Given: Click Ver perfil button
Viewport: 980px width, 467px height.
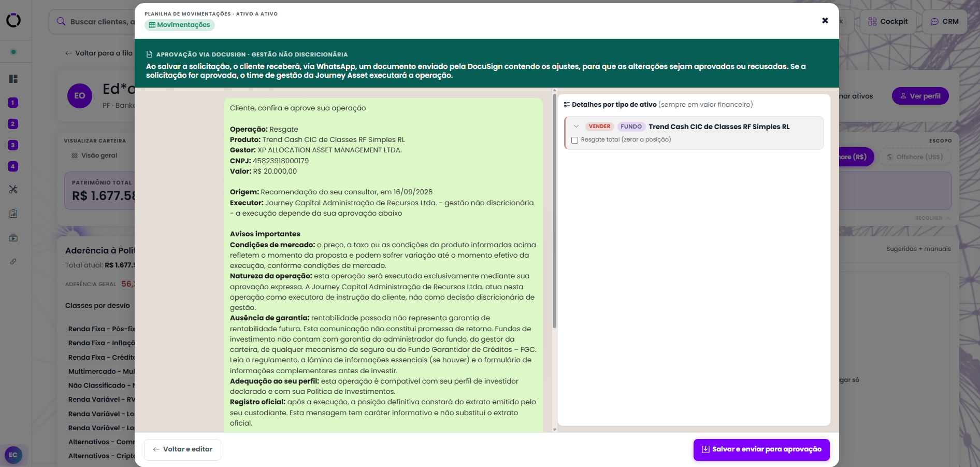Looking at the screenshot, I should [x=920, y=96].
